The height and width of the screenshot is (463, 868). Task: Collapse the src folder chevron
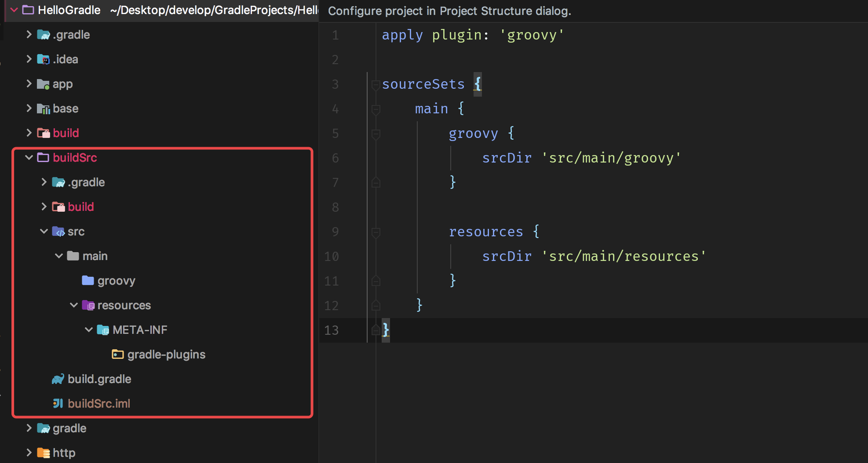pyautogui.click(x=44, y=231)
